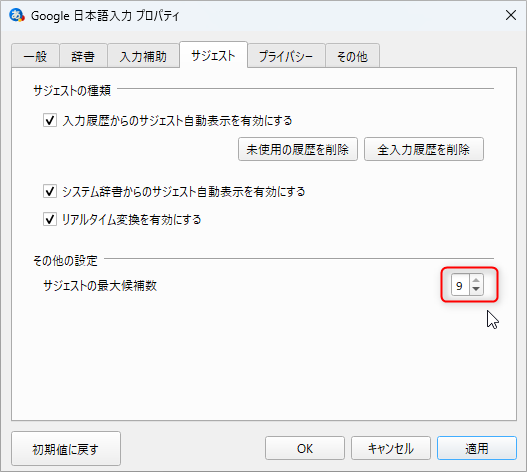This screenshot has width=527, height=472.
Task: Toggle システム辞書からのサジェスト自動表示 checkbox
Action: [x=50, y=191]
